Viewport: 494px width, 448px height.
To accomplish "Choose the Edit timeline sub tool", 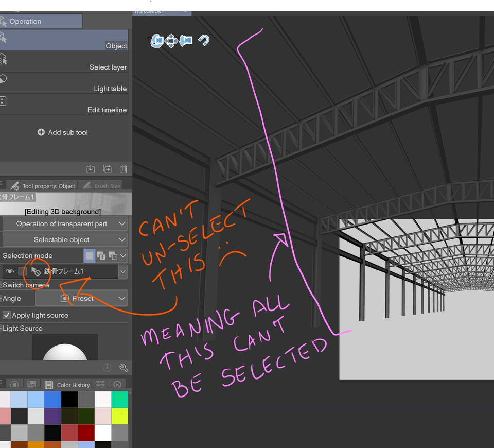I will [64, 105].
